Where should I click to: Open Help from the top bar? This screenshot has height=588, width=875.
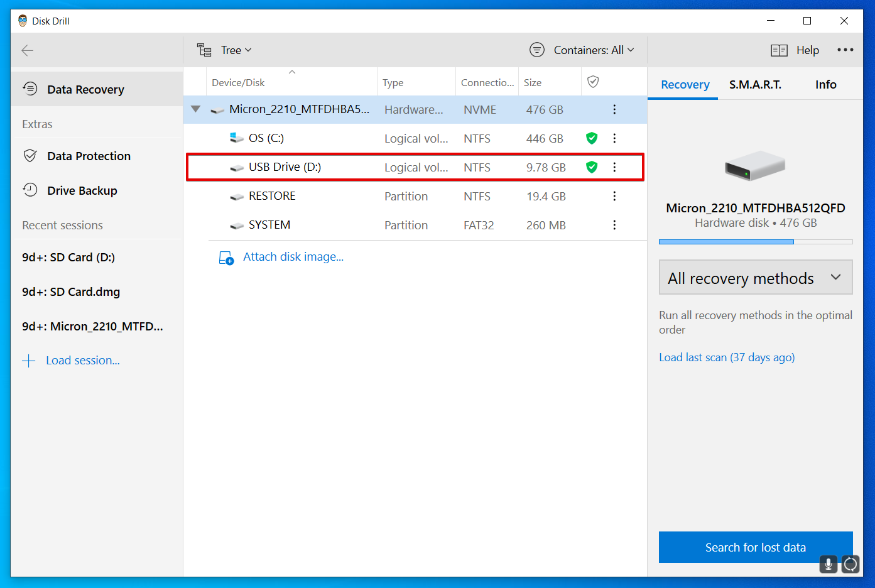point(808,50)
